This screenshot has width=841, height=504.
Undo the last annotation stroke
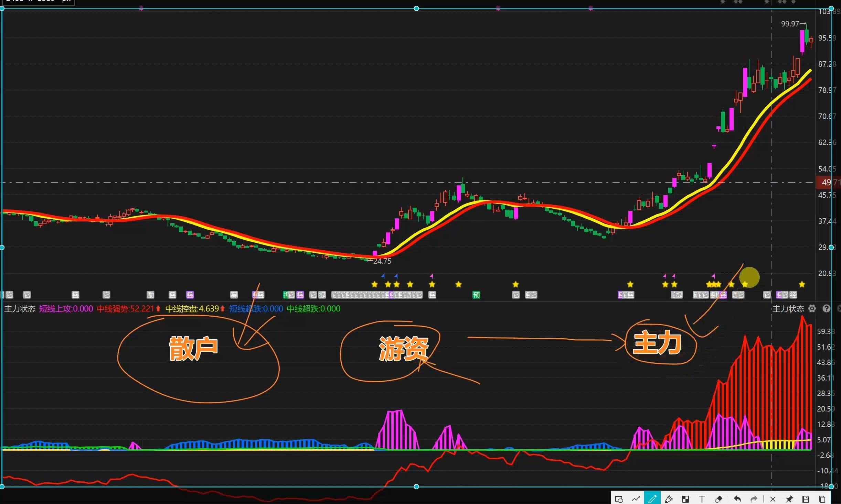[x=737, y=499]
